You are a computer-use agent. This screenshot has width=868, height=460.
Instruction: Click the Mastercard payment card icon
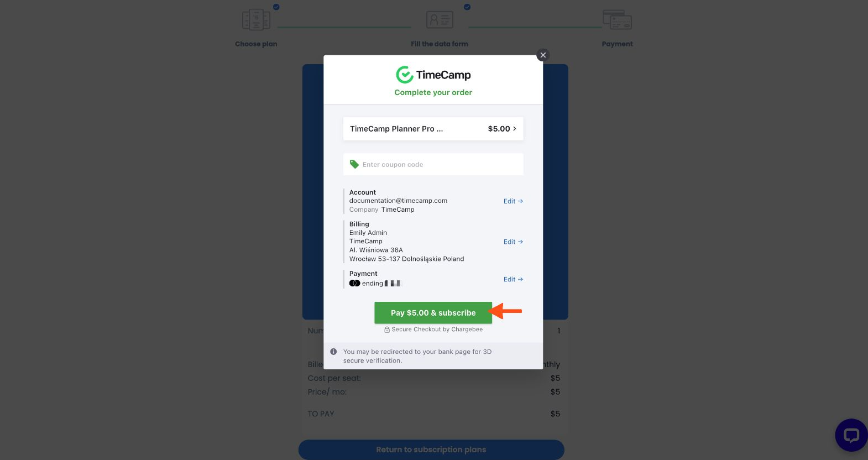coord(354,283)
